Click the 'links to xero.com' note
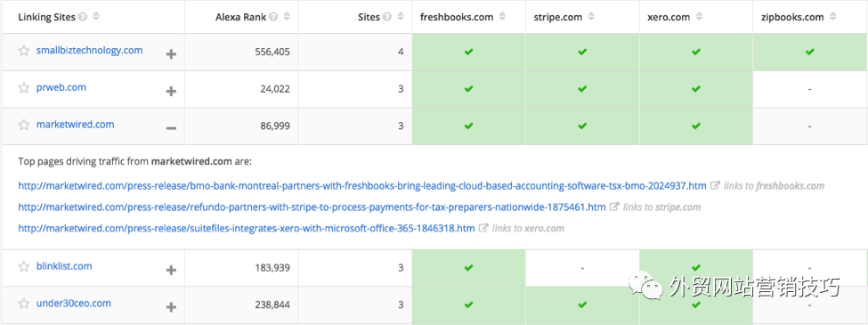The height and width of the screenshot is (325, 868). coord(528,228)
